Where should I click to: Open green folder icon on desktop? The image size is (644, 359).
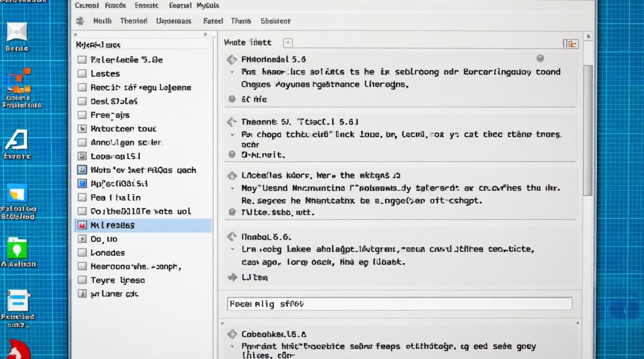point(17,249)
